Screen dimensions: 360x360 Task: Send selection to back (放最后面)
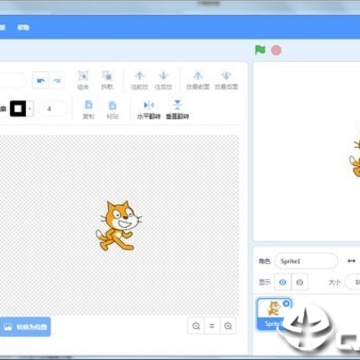pyautogui.click(x=226, y=80)
